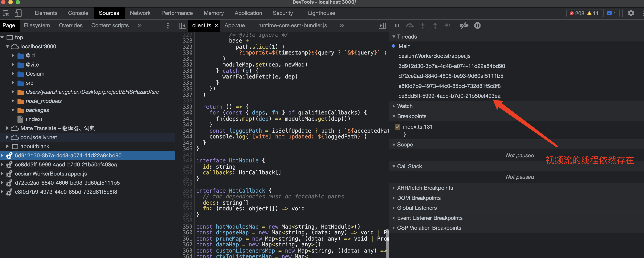The image size is (644, 258).
Task: Expand the Cesium folder
Action: 13,74
